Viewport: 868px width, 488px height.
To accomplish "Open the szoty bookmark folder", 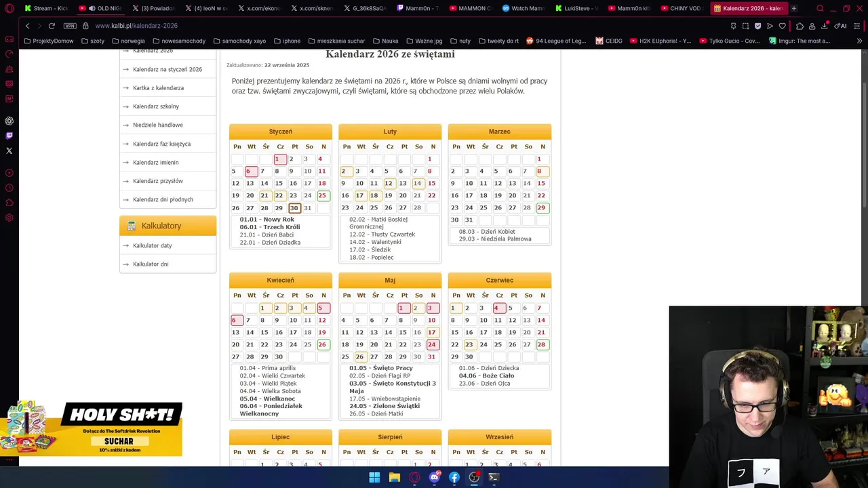I will coord(93,41).
